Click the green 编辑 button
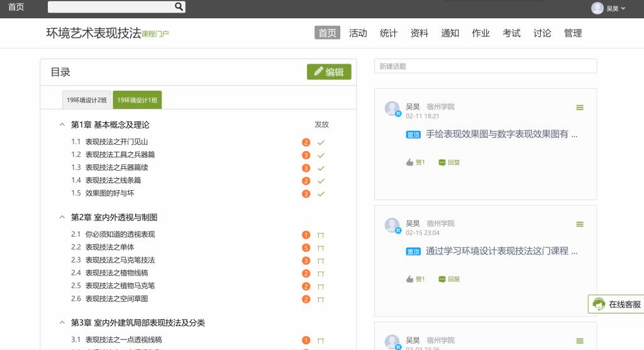The width and height of the screenshot is (644, 350). pos(329,72)
